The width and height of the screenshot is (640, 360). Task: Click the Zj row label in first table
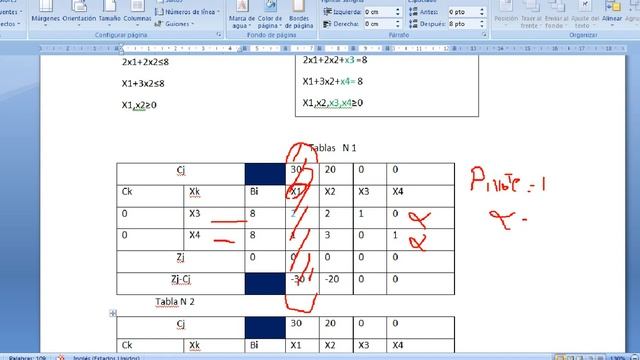click(x=181, y=262)
